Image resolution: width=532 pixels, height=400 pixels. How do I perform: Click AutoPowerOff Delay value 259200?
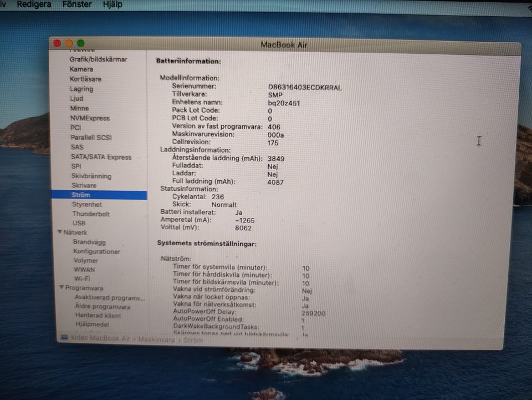(314, 313)
